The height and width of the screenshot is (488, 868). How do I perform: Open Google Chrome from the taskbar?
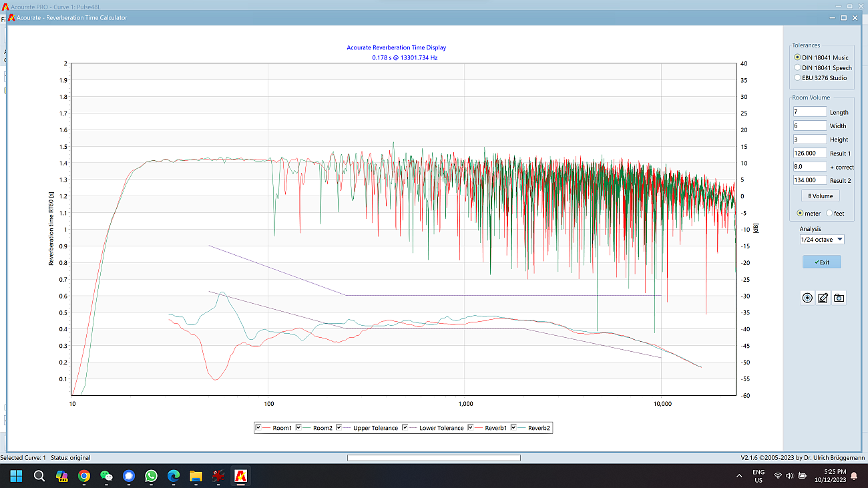point(84,476)
